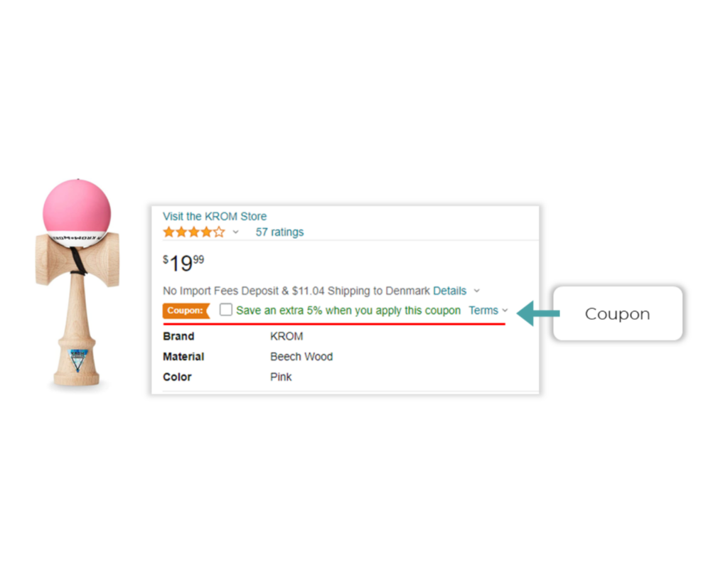Select the first gold rating star
This screenshot has height=582, width=728.
168,231
